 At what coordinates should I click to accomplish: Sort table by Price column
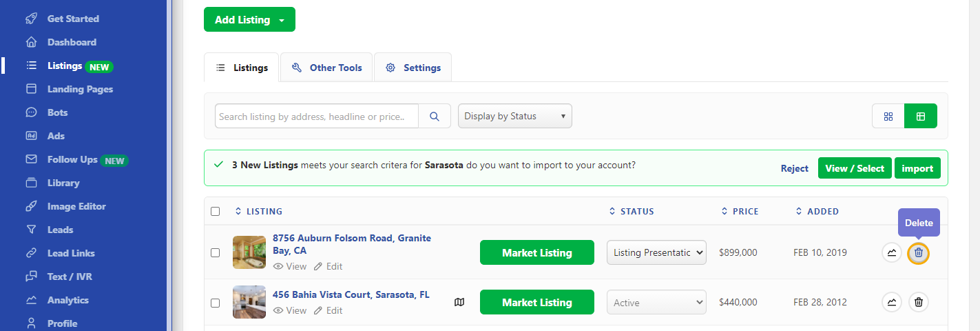(x=740, y=211)
